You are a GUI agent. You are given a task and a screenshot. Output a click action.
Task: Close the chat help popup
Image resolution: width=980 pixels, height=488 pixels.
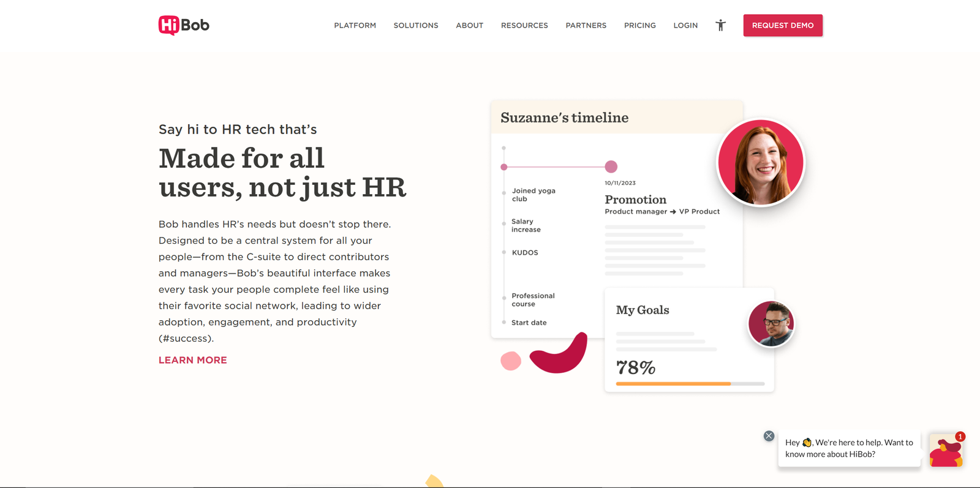click(769, 436)
